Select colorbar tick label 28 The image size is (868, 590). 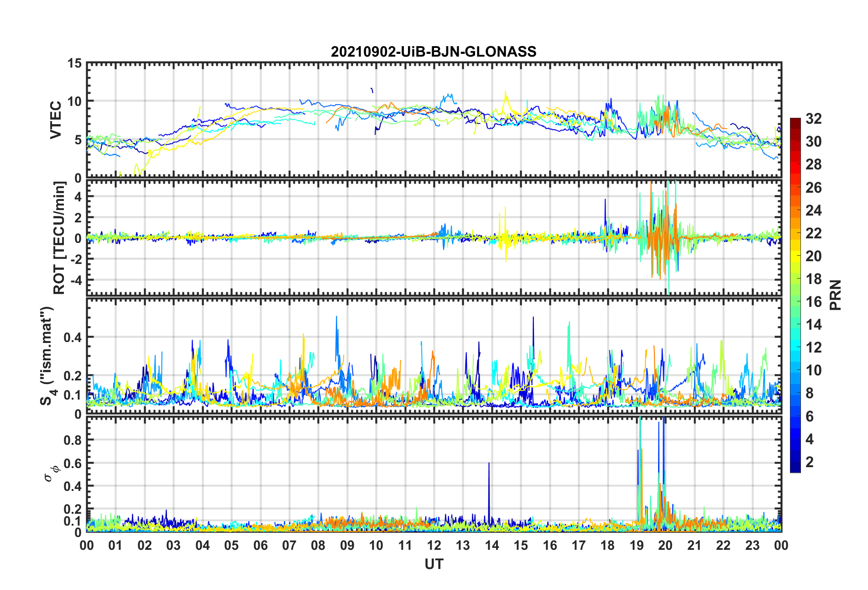(814, 164)
